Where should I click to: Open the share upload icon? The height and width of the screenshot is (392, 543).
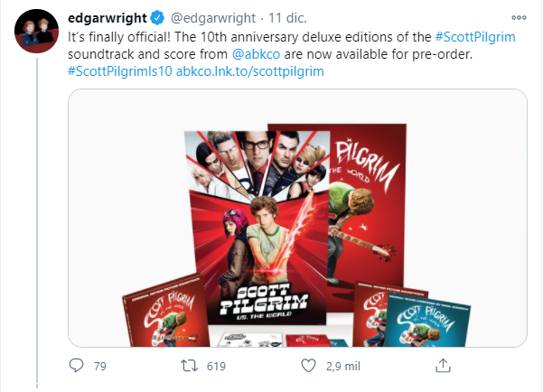443,366
